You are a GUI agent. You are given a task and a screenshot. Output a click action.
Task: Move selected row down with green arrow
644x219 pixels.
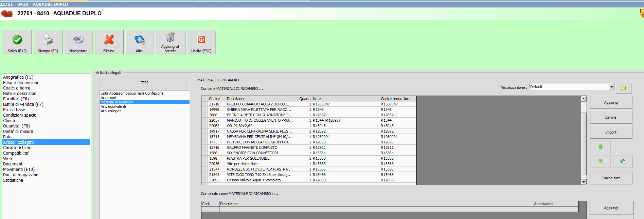pyautogui.click(x=601, y=161)
